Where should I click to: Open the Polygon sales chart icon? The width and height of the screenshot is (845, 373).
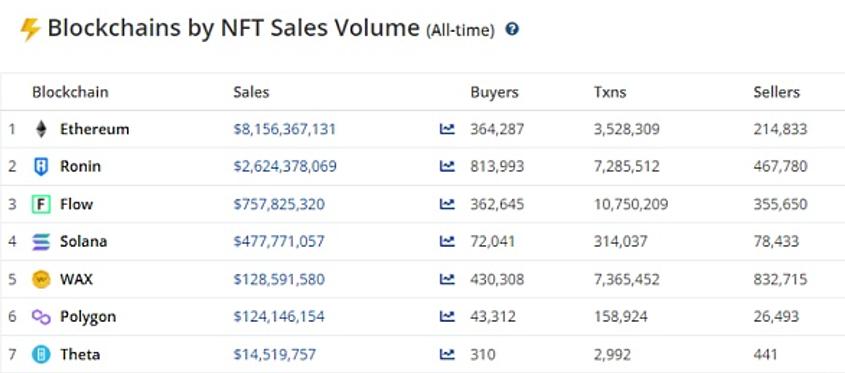(447, 316)
